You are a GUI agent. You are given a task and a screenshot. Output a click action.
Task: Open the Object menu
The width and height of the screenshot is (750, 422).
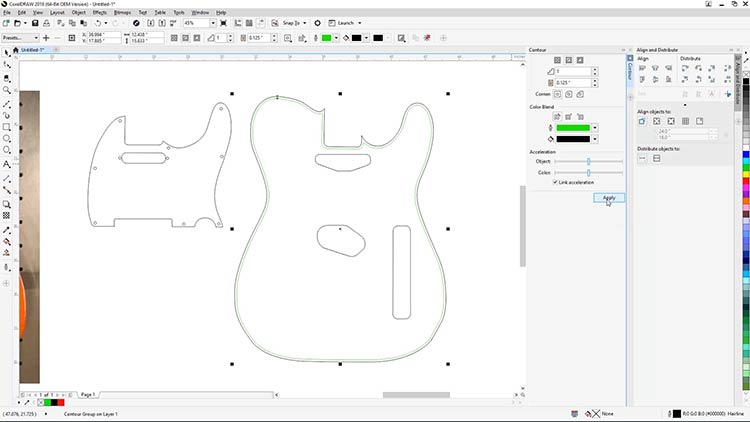tap(78, 12)
